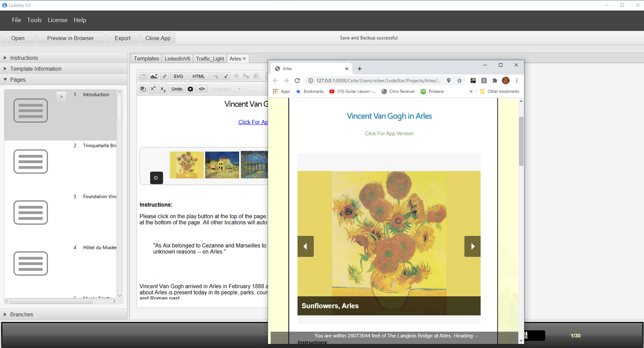This screenshot has width=644, height=348.
Task: Open the Apps bookmark shortcut
Action: [x=282, y=91]
